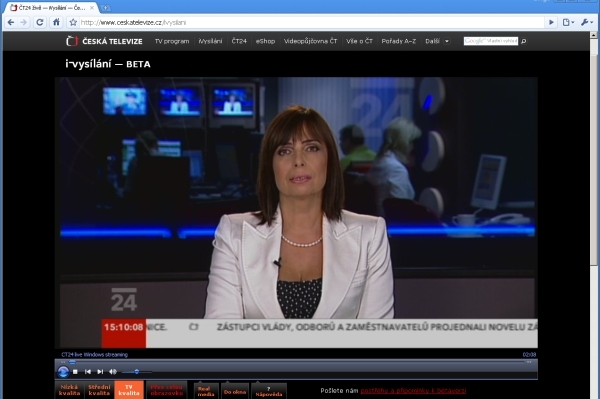
Task: Select Střední kvalita stream quality
Action: tap(99, 390)
